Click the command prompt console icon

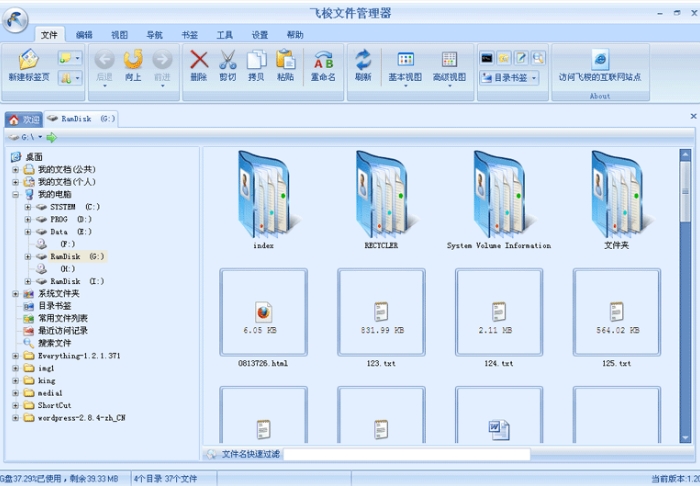[487, 58]
